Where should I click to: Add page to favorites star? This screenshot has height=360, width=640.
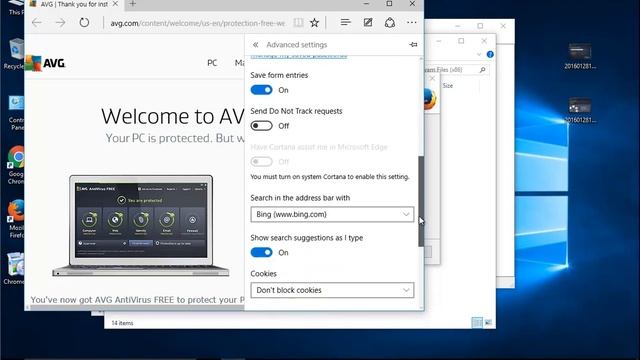[x=314, y=23]
